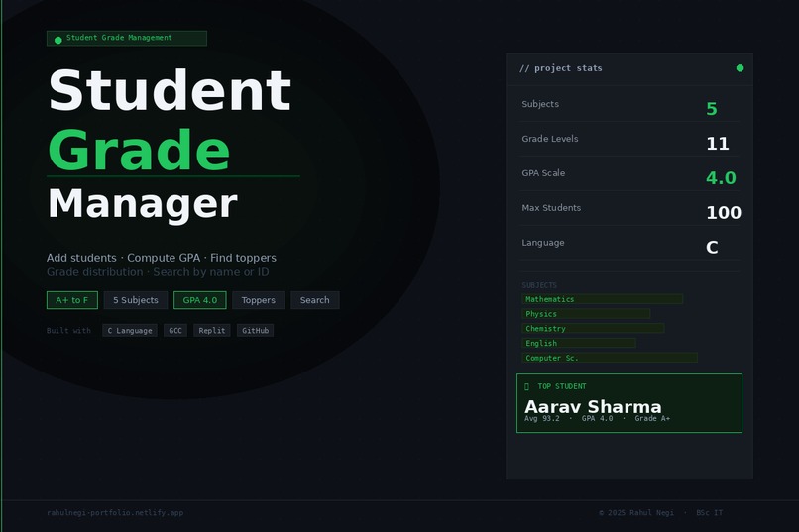Click the 'Toppers' tag
The height and width of the screenshot is (532, 799).
[259, 300]
